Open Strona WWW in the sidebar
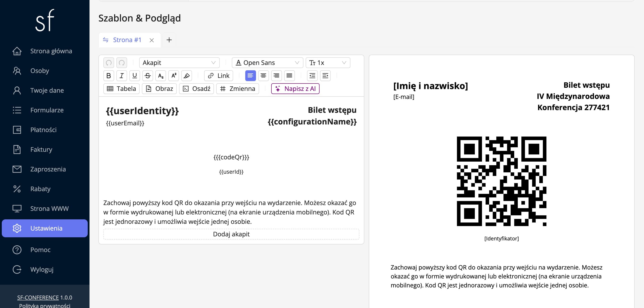Viewport: 644px width, 308px height. (45, 208)
